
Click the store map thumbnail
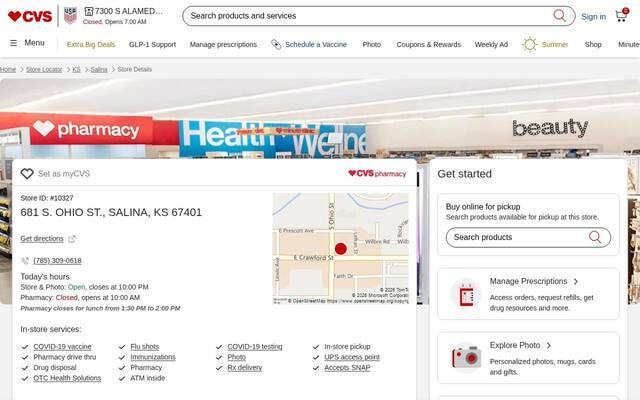[x=340, y=249]
